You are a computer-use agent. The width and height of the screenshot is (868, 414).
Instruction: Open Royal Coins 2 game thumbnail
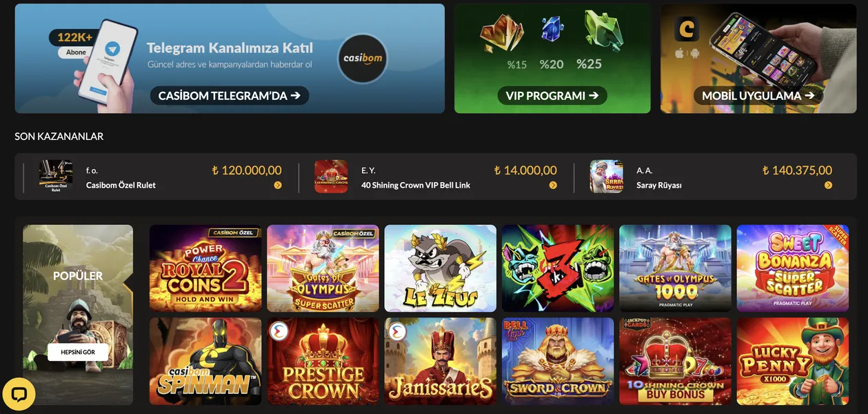[205, 268]
